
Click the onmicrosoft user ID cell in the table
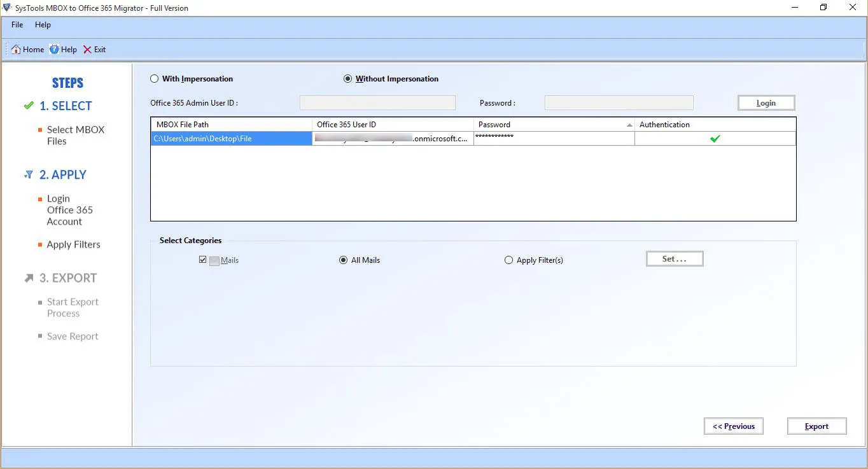click(x=393, y=139)
